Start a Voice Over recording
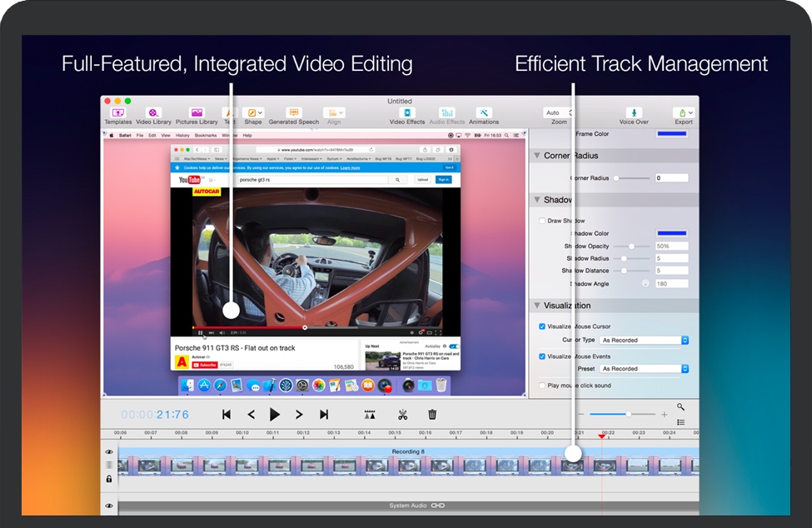Image resolution: width=812 pixels, height=528 pixels. click(x=633, y=113)
